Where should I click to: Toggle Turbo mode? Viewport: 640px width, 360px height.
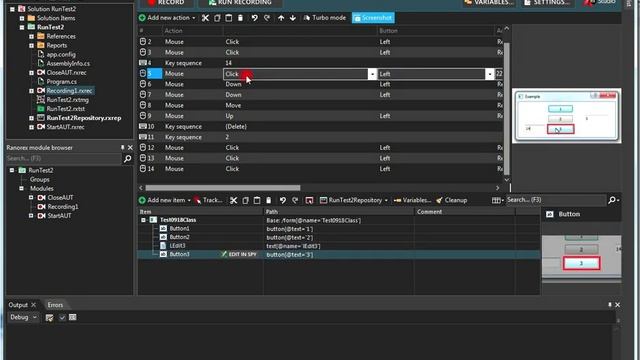[325, 18]
